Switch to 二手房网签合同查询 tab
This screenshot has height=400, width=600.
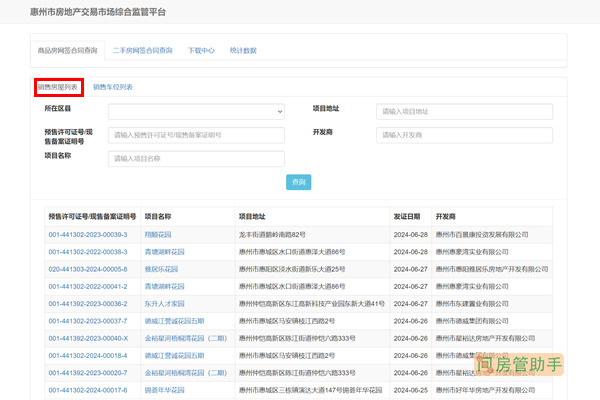coord(142,51)
